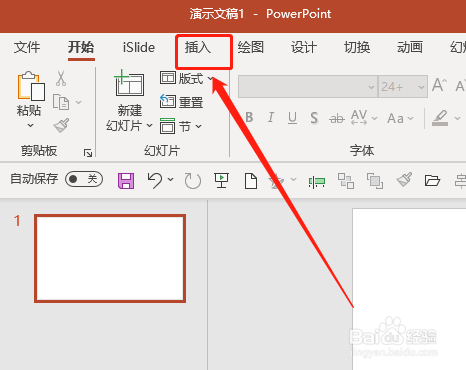Open the 插入 ribbon tab

click(198, 47)
